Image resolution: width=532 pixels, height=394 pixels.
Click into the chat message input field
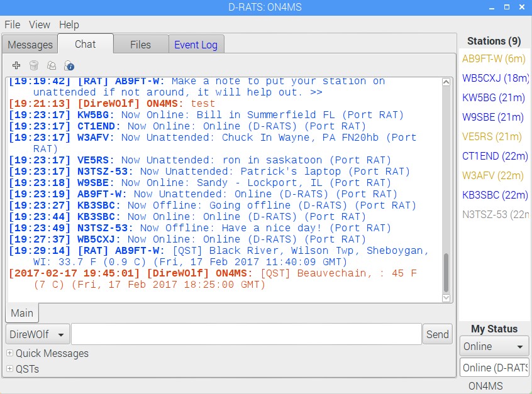coord(247,334)
